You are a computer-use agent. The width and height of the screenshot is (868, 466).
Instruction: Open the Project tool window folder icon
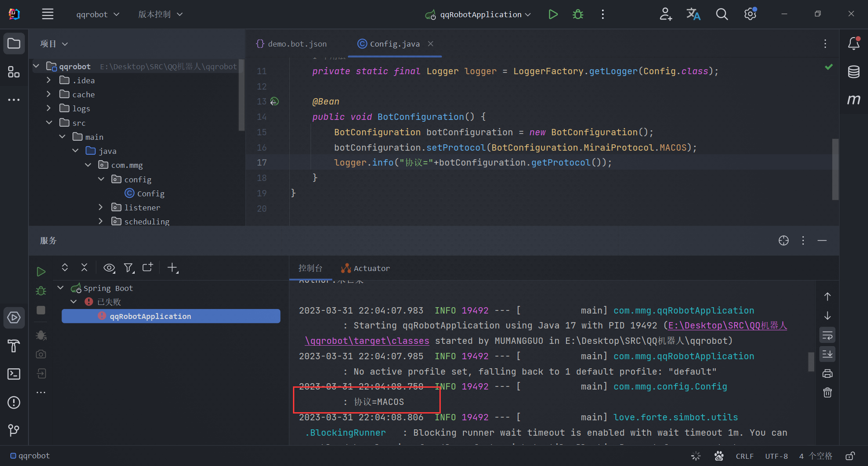point(14,43)
